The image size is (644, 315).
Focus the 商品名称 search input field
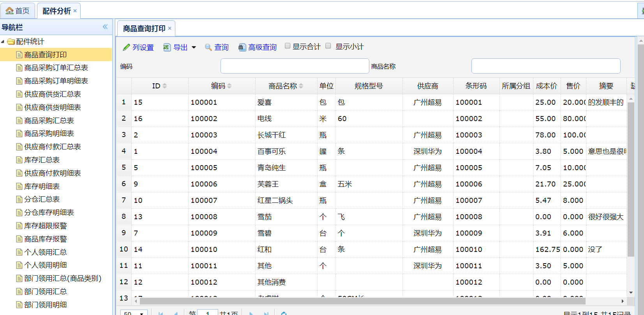546,66
